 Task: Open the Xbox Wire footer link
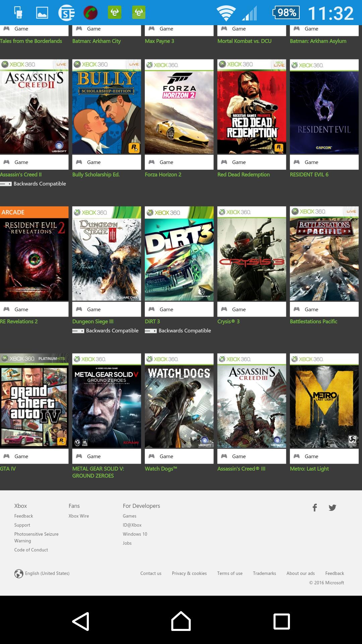click(x=79, y=516)
